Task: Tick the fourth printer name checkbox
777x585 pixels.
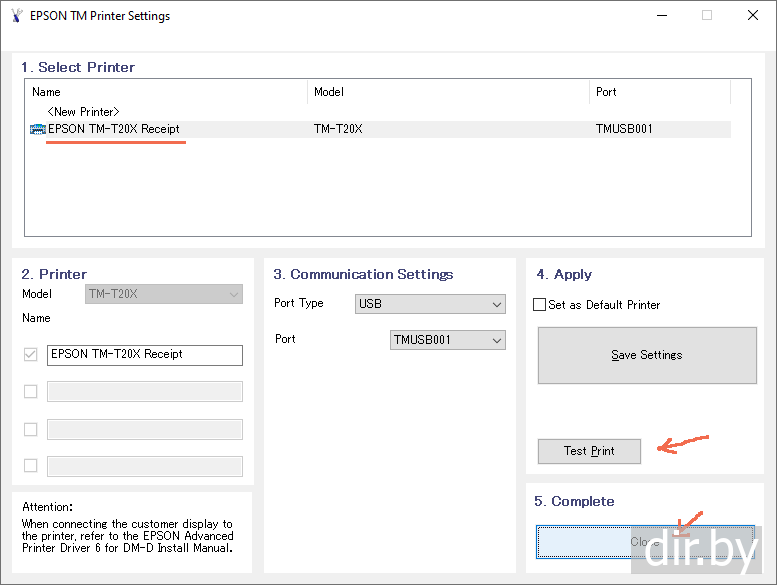Action: click(x=30, y=465)
